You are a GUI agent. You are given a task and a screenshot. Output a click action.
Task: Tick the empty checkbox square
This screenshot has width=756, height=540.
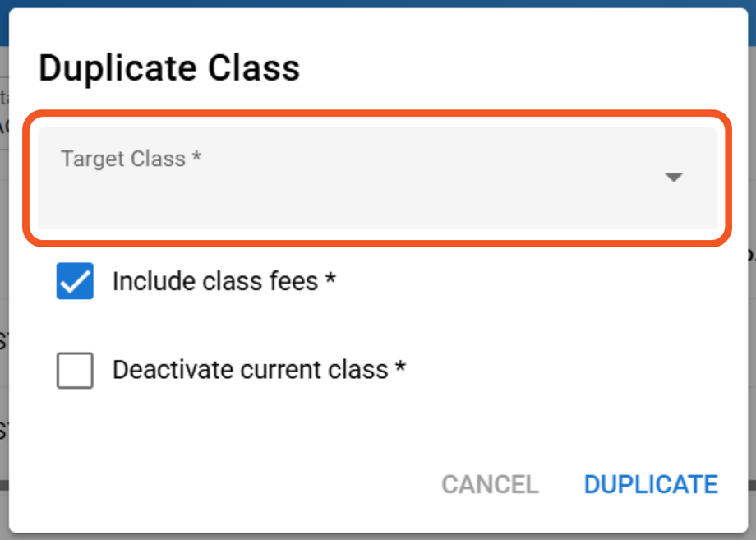(75, 370)
